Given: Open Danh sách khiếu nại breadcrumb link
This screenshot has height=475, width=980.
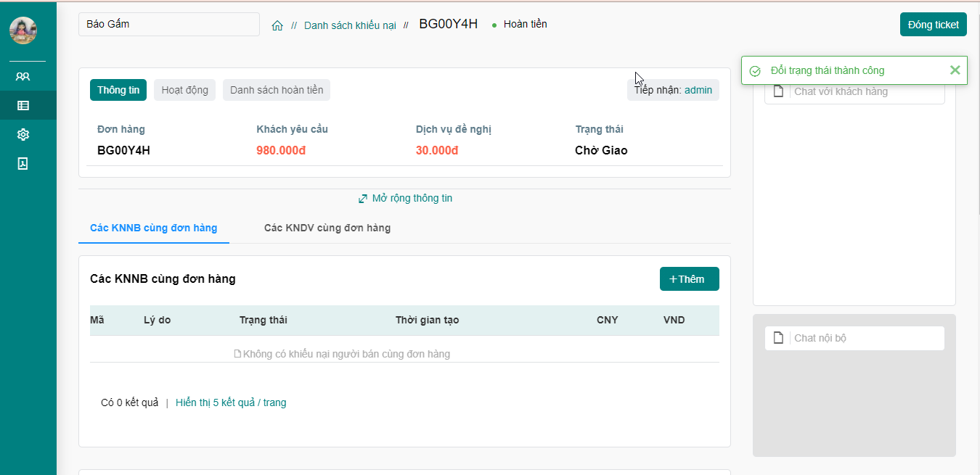Looking at the screenshot, I should click(350, 25).
